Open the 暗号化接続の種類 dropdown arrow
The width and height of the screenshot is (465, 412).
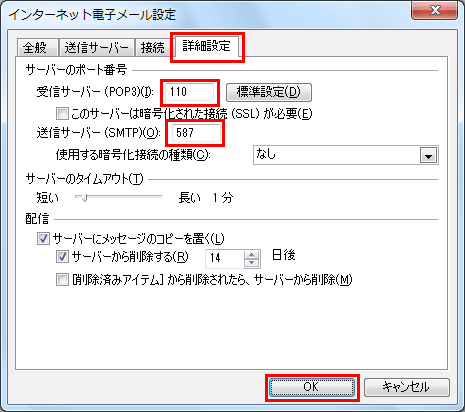click(428, 155)
